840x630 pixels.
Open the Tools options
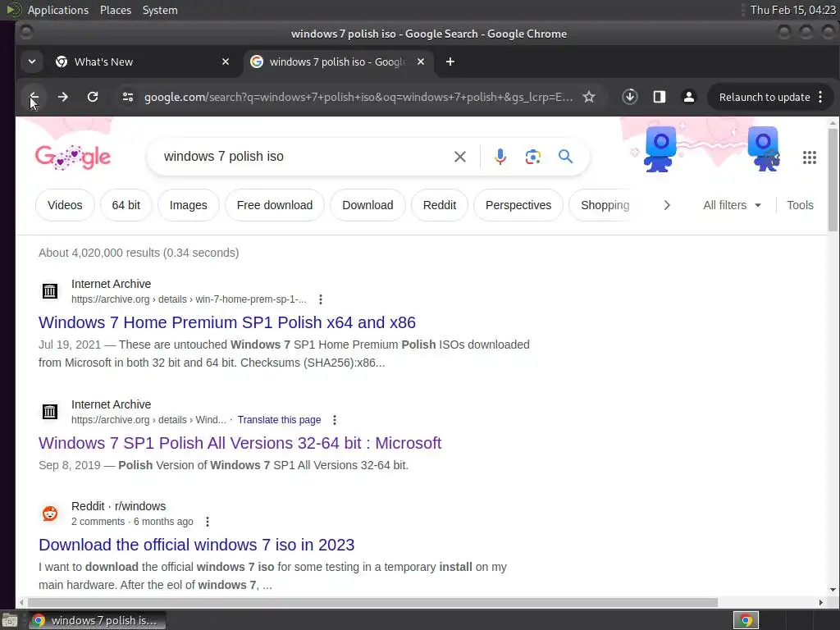click(800, 205)
